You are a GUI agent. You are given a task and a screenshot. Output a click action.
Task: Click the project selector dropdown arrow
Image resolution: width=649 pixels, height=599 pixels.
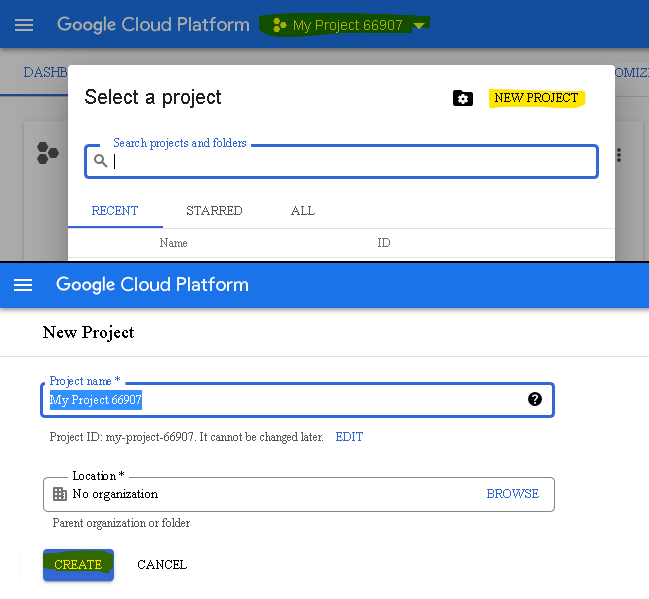(x=419, y=26)
